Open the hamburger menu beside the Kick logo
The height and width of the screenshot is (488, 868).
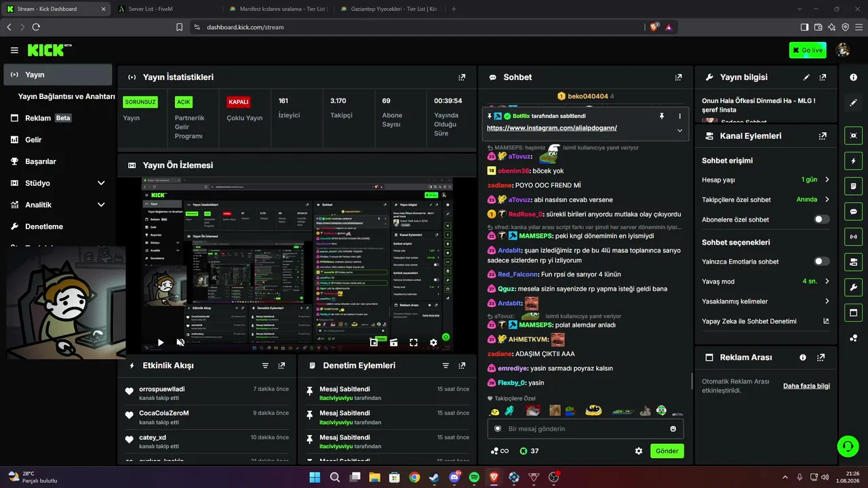[x=14, y=50]
